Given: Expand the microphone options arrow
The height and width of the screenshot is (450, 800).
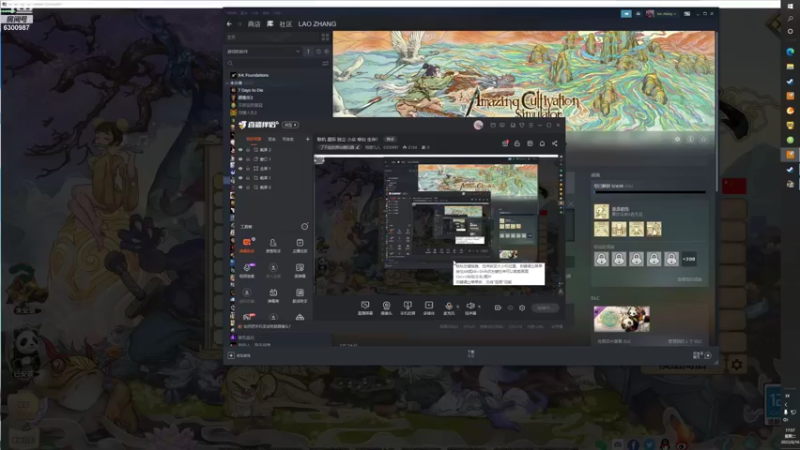Looking at the screenshot, I should 457,307.
